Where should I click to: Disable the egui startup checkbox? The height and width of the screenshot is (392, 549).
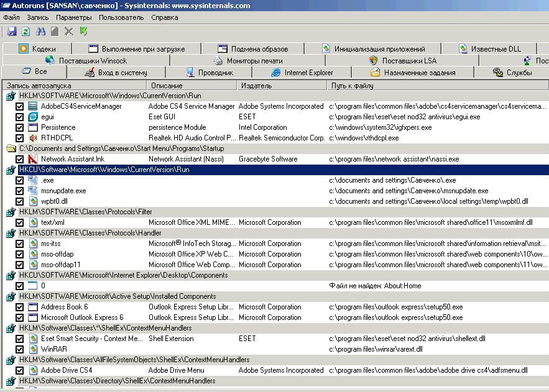click(x=20, y=117)
